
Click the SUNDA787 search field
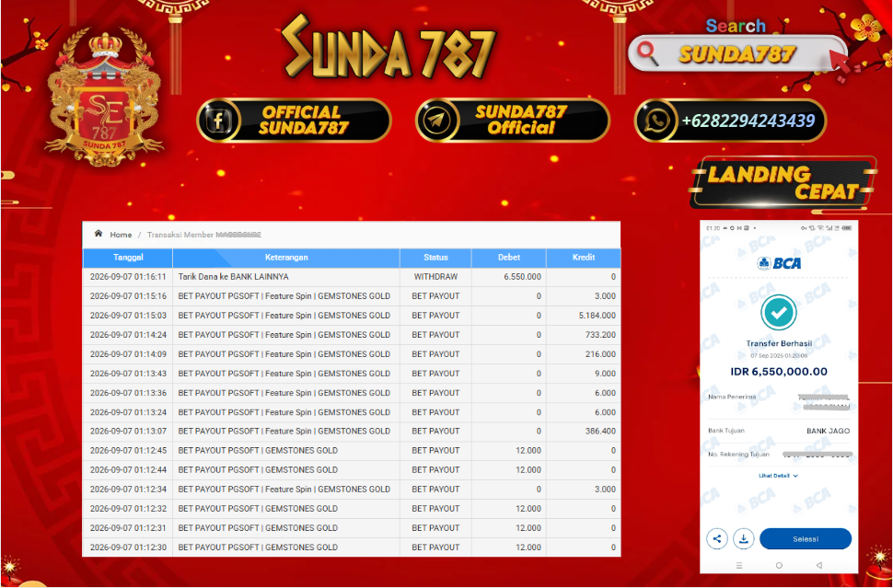(737, 53)
